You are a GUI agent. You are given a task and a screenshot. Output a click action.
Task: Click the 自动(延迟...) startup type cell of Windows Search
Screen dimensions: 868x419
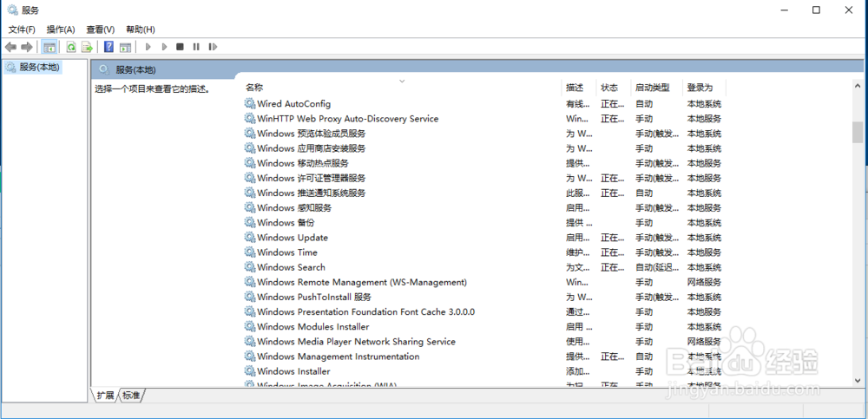coord(656,267)
